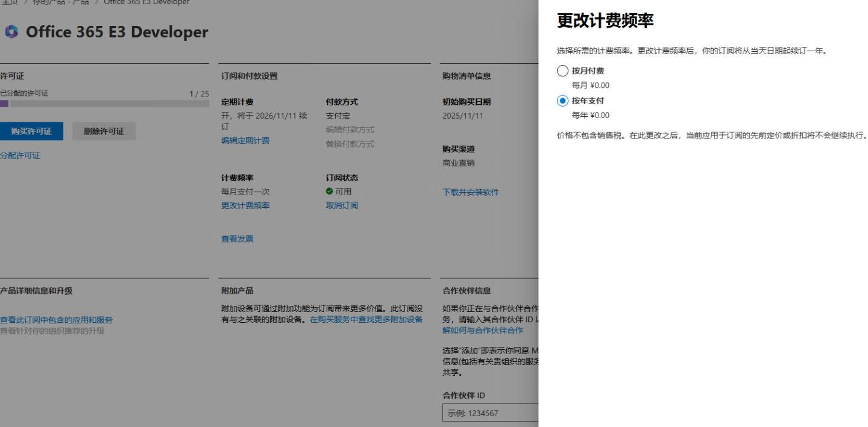Open the 查看发票 link
The image size is (868, 427).
[x=237, y=239]
